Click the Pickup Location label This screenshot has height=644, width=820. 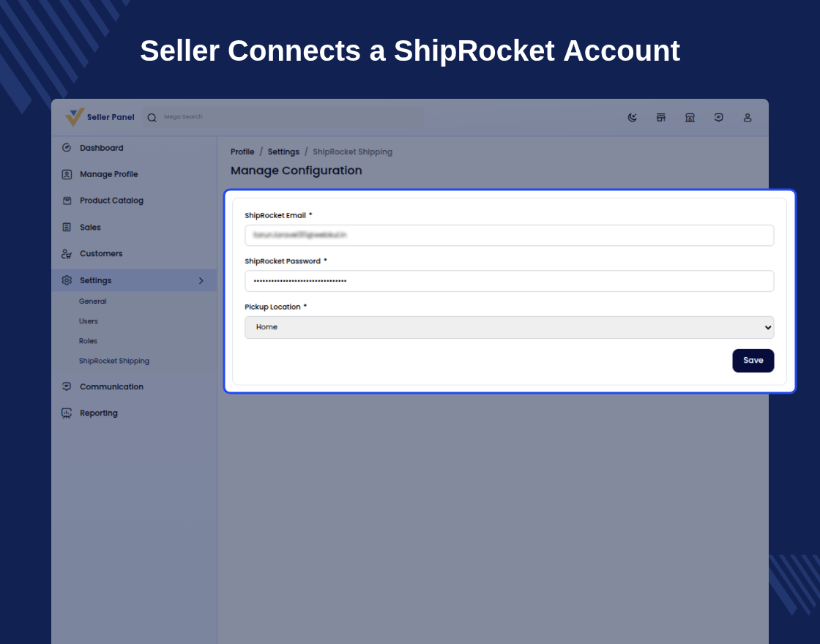[272, 307]
